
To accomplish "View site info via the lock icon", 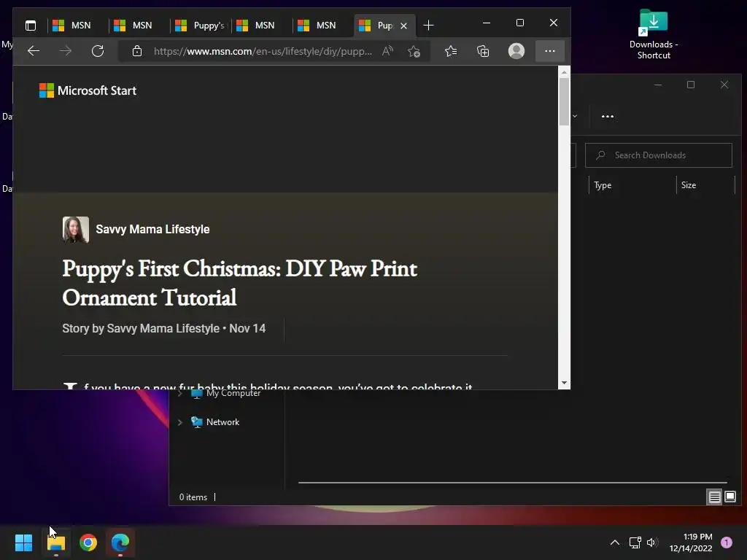I will [137, 51].
